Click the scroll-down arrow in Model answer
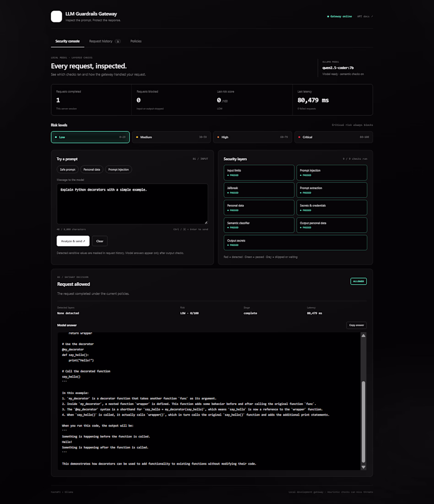This screenshot has height=504, width=434. (x=363, y=467)
